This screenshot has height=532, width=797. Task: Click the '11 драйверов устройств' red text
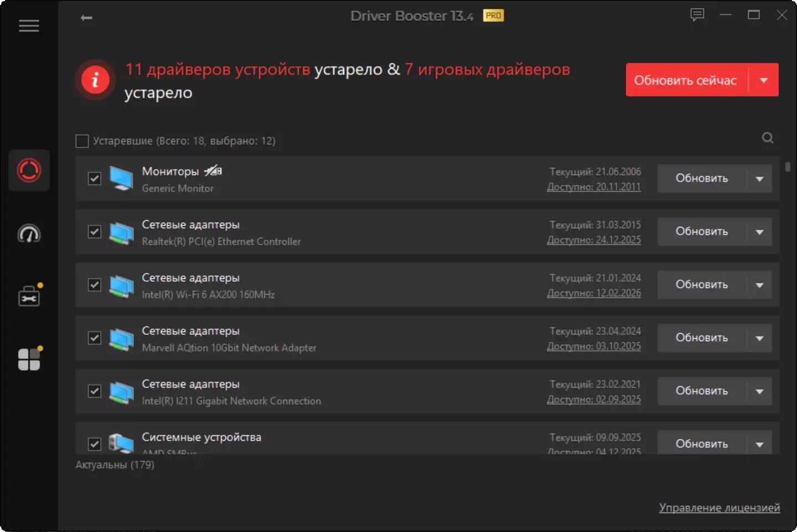tap(218, 69)
